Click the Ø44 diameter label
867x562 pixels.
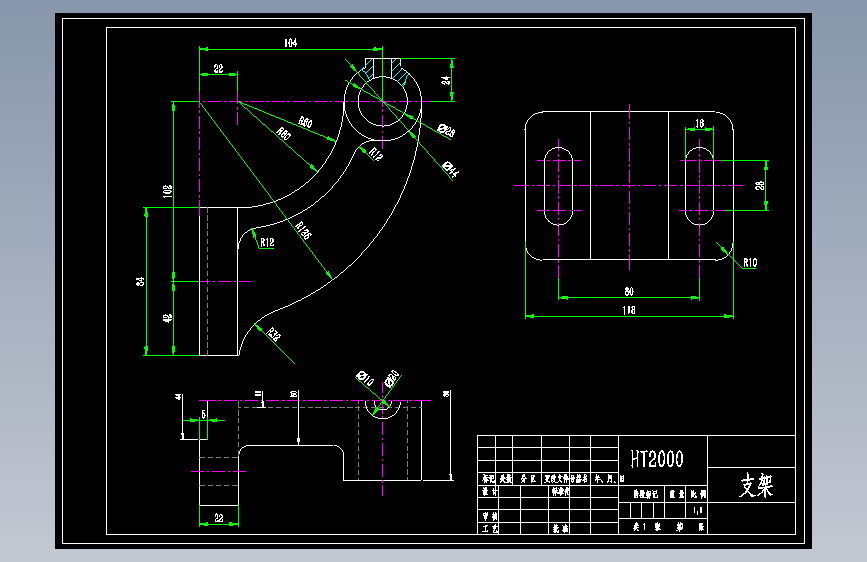[451, 169]
